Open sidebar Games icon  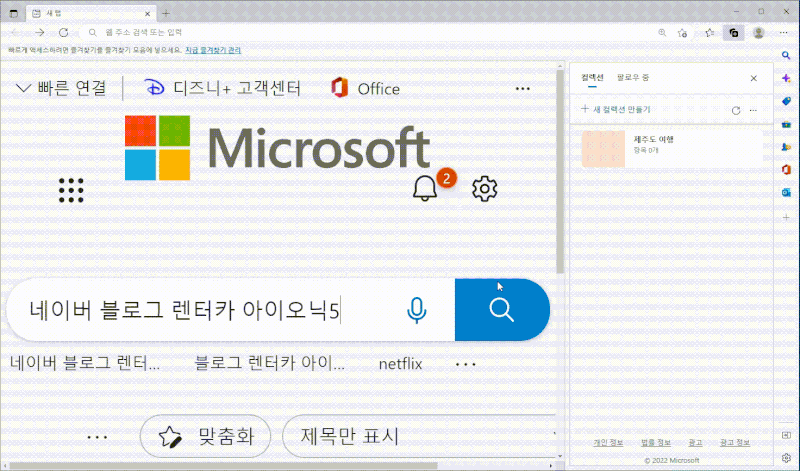coord(786,147)
